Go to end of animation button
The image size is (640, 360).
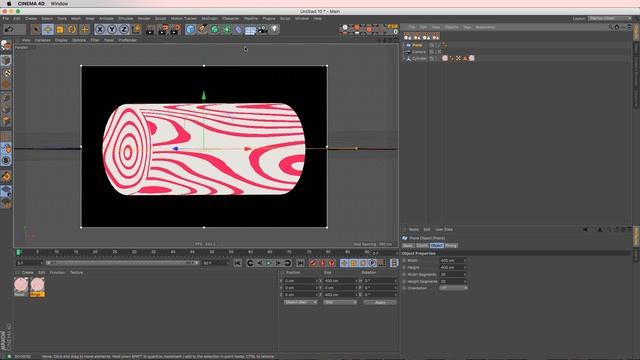pyautogui.click(x=300, y=263)
